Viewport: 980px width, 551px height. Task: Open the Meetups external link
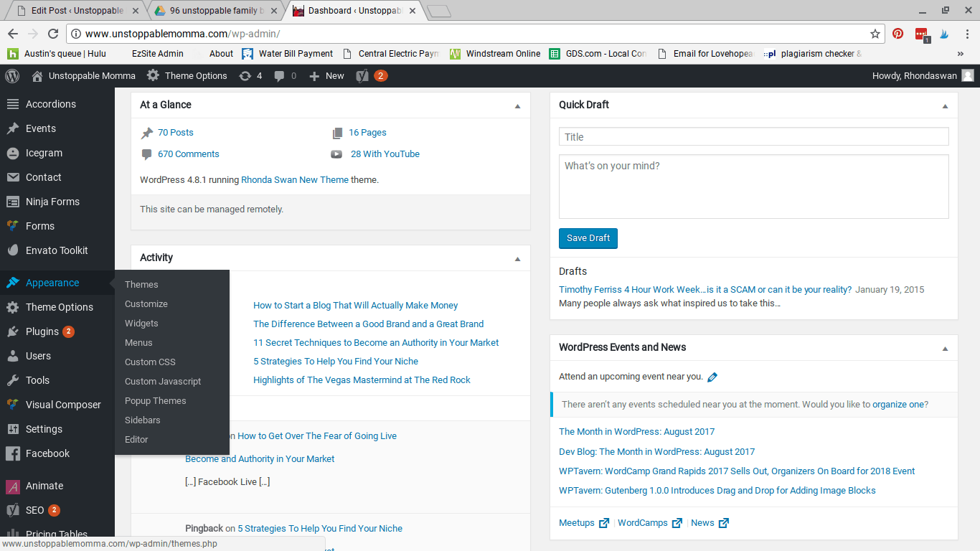pos(584,523)
